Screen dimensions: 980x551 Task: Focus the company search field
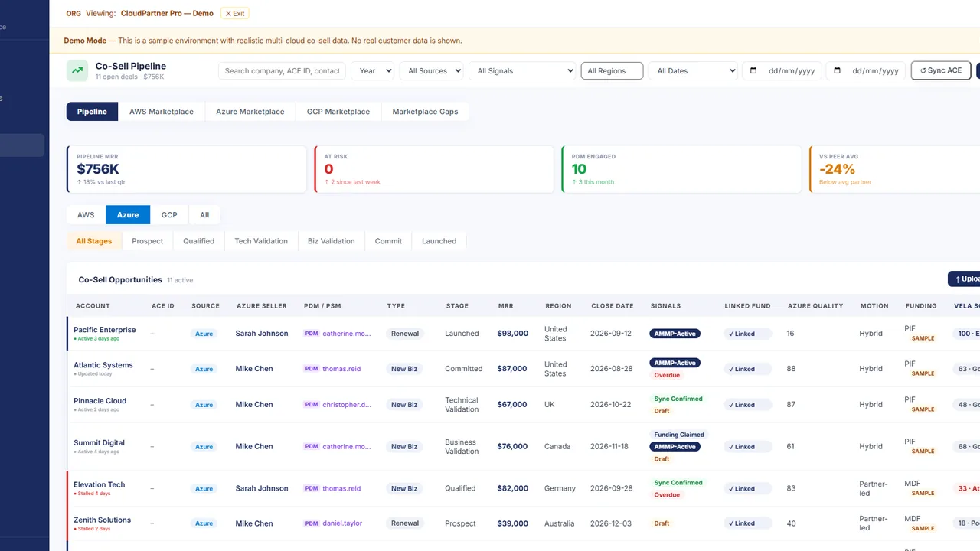point(282,70)
